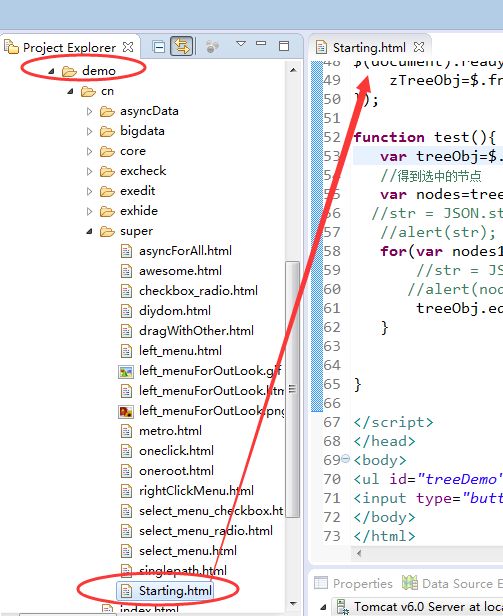Select dragWithOther.html file

coord(196,331)
